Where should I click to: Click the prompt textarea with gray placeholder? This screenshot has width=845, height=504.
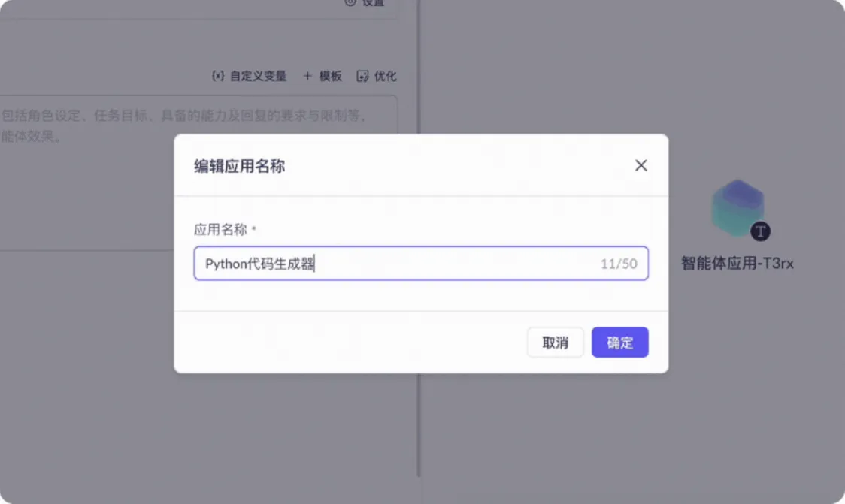click(198, 172)
